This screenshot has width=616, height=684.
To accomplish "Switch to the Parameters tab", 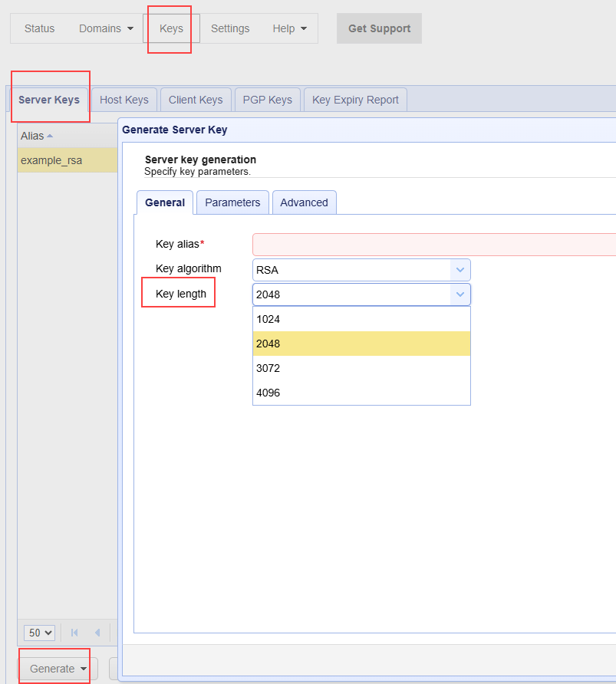I will [x=232, y=202].
